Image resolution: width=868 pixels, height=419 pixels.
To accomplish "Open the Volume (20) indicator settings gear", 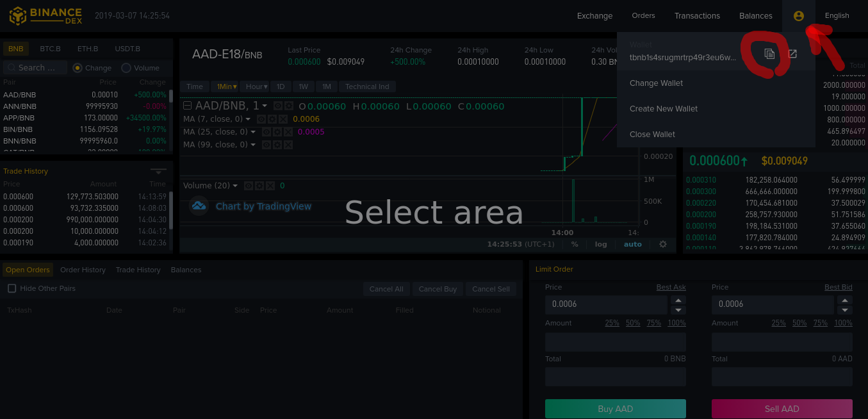I will tap(259, 186).
